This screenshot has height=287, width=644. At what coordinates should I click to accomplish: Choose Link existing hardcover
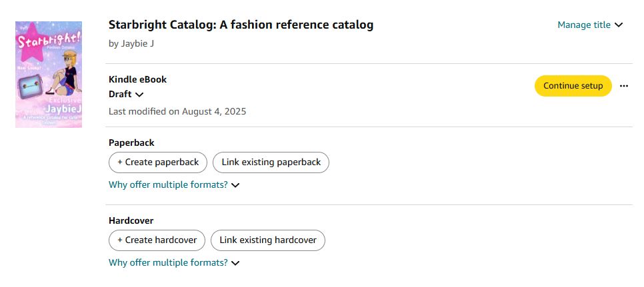(x=268, y=240)
